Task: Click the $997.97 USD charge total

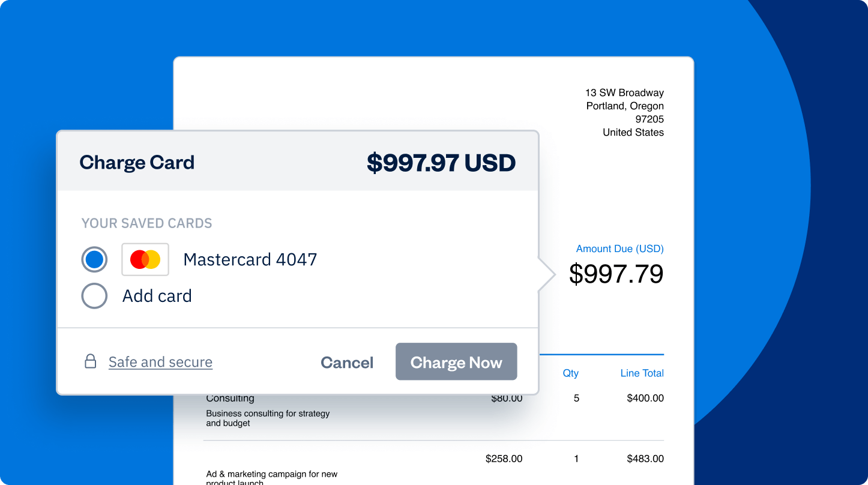Action: tap(441, 163)
